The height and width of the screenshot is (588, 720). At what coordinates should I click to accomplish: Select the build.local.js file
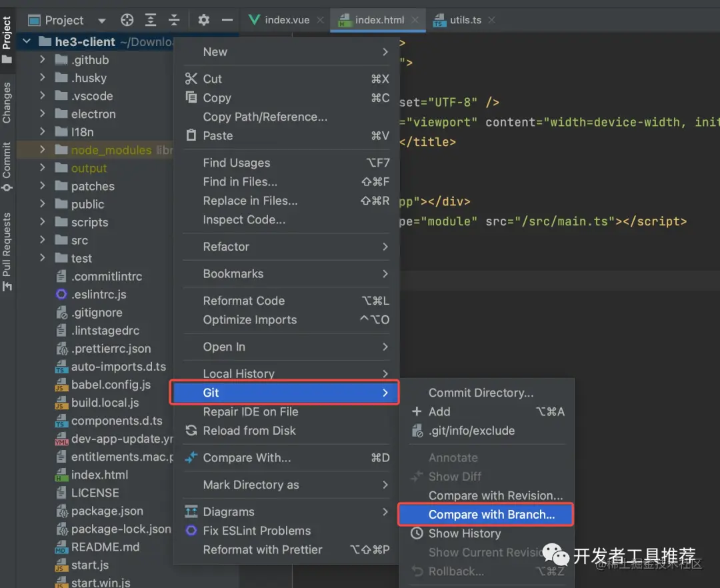point(105,403)
